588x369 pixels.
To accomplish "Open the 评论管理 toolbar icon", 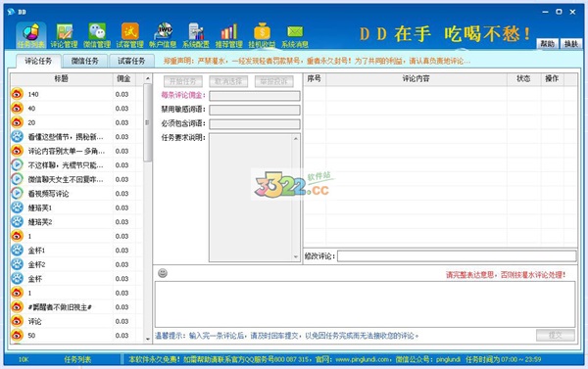I will click(64, 35).
